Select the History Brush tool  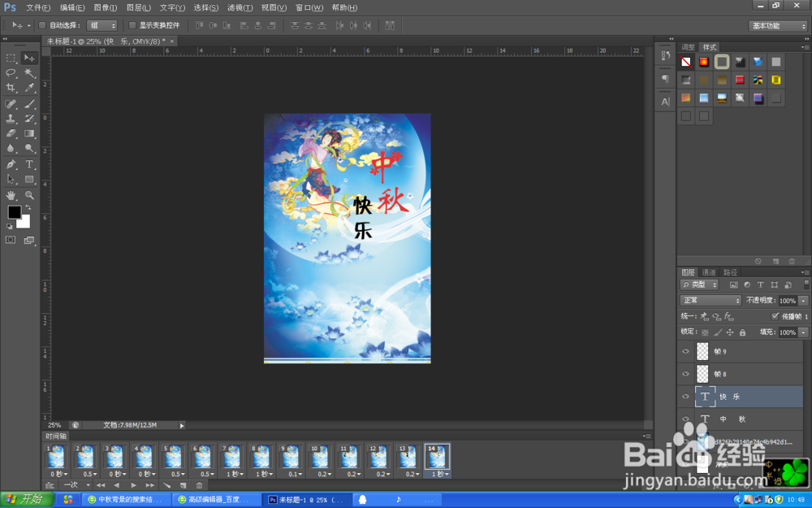click(x=29, y=119)
